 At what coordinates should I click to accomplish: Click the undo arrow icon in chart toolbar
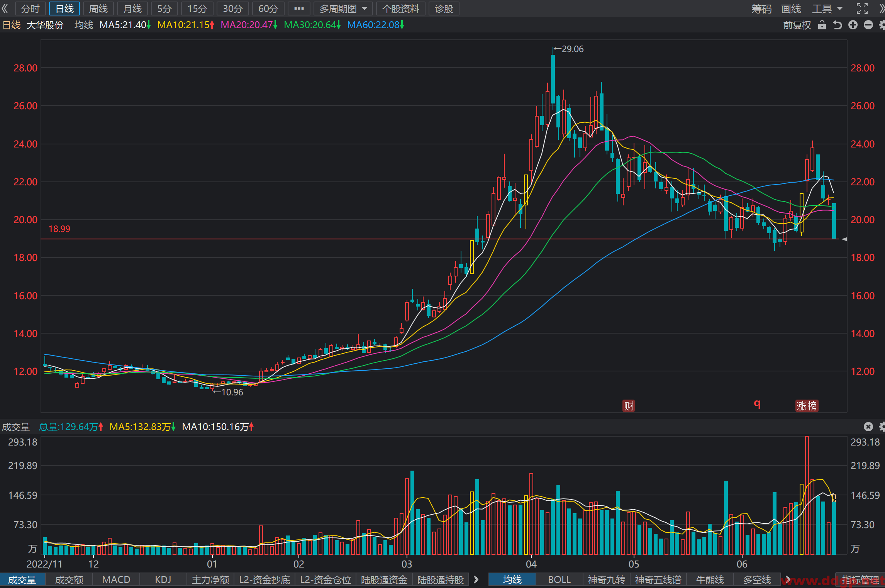(837, 25)
